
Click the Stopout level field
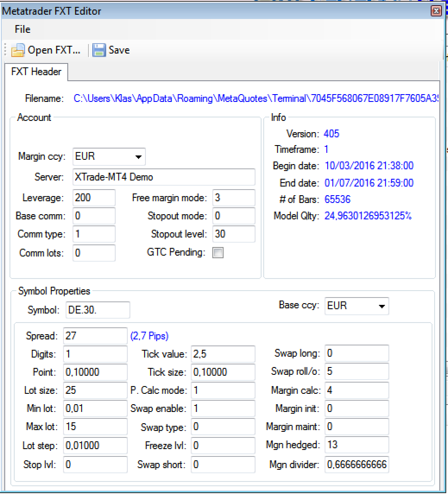[233, 234]
